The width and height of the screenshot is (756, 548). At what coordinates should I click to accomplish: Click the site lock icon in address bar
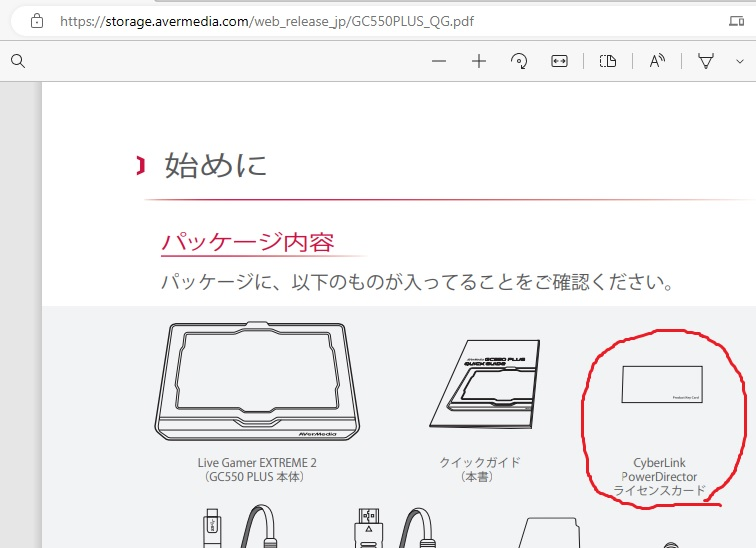[x=37, y=21]
